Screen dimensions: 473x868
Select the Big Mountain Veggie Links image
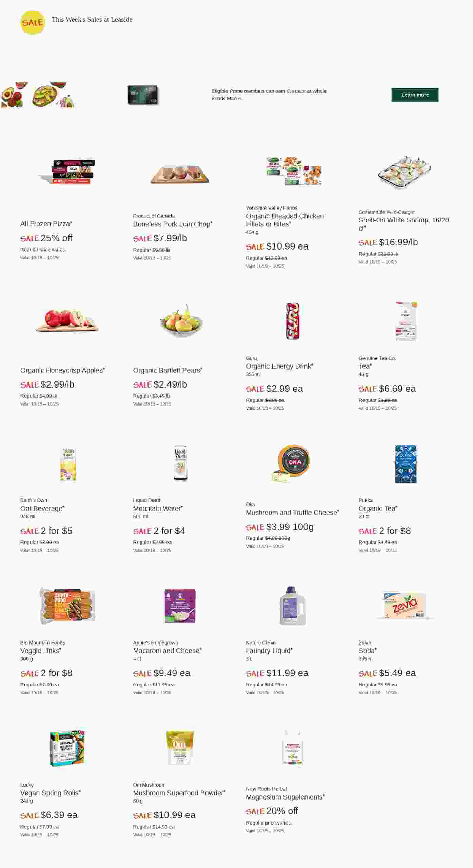pyautogui.click(x=67, y=606)
